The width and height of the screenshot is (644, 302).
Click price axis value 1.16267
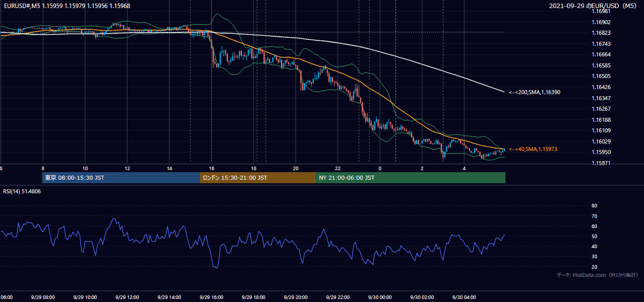click(602, 109)
